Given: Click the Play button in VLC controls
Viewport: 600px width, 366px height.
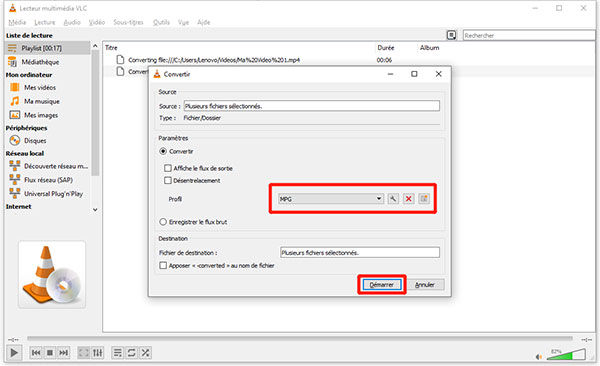Looking at the screenshot, I should pyautogui.click(x=14, y=353).
